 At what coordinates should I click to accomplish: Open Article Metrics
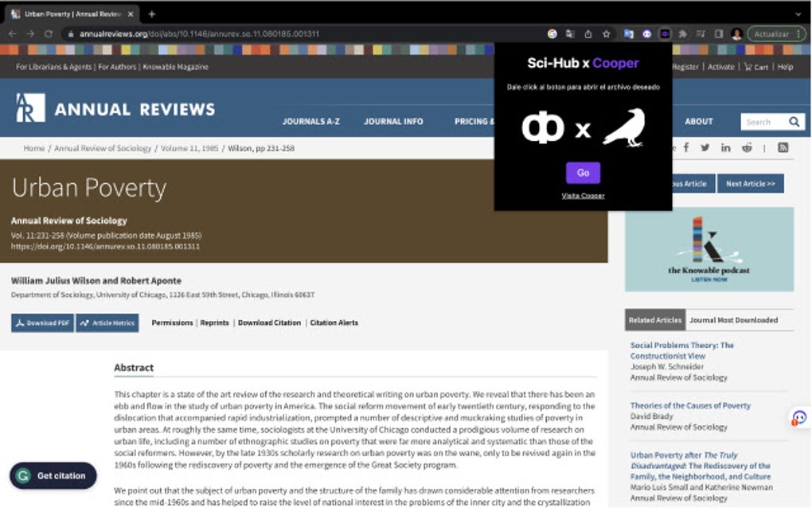click(107, 323)
